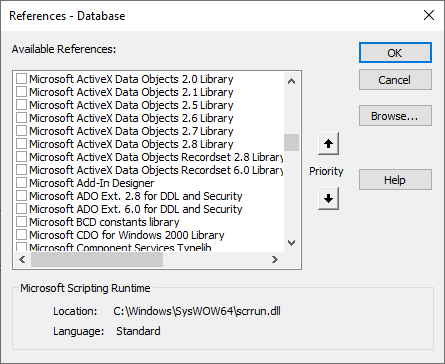Check Microsoft ActiveX Data Objects 2.6 Library

pyautogui.click(x=21, y=118)
